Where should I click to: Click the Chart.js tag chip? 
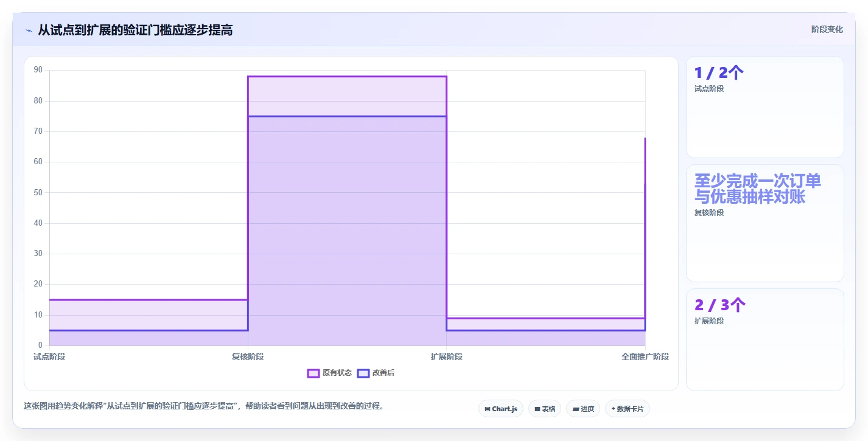[501, 409]
